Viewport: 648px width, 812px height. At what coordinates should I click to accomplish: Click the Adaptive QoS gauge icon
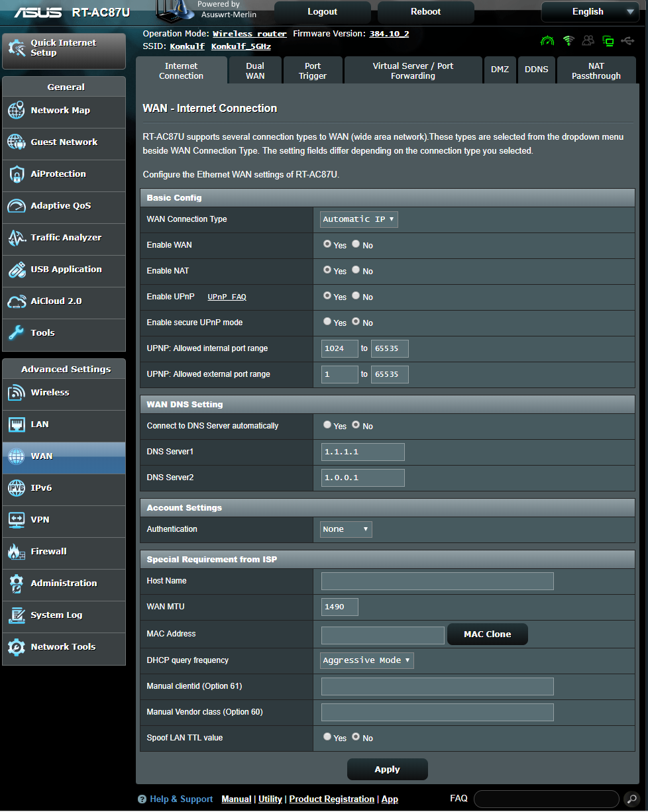(17, 206)
